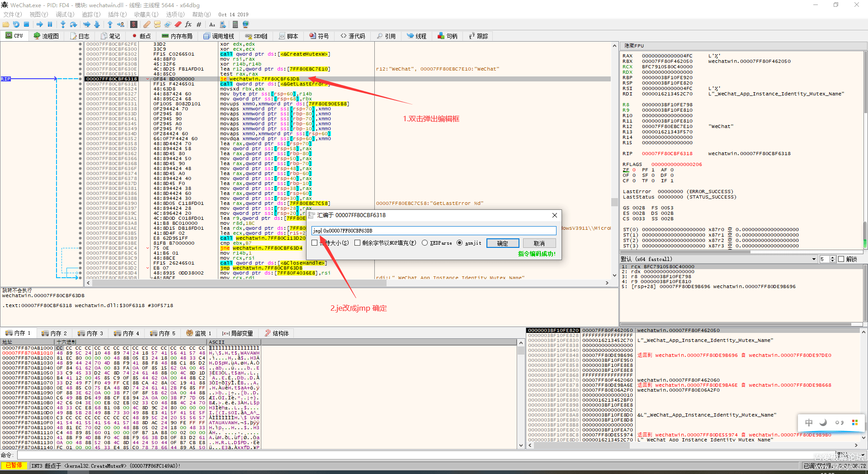868x474 pixels.
Task: Click the 确定 button in assemble dialog
Action: (502, 243)
